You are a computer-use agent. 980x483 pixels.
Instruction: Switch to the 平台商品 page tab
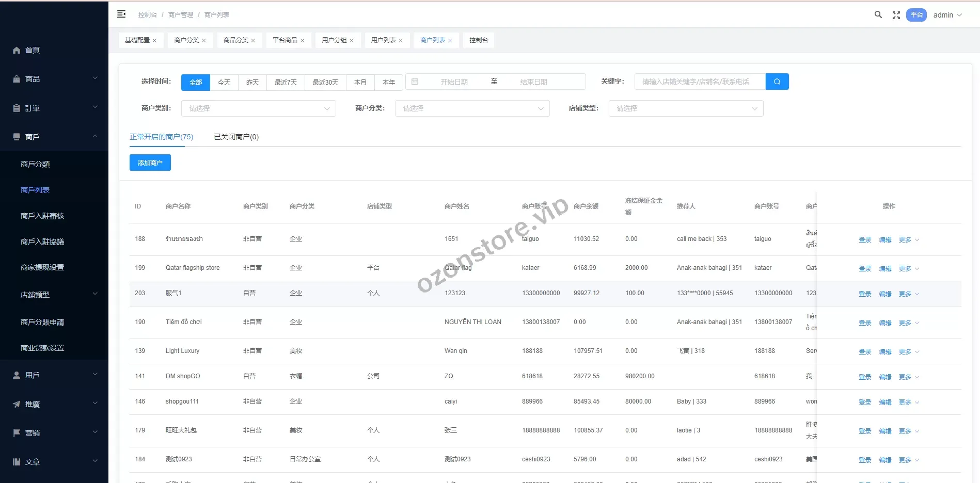tap(284, 40)
